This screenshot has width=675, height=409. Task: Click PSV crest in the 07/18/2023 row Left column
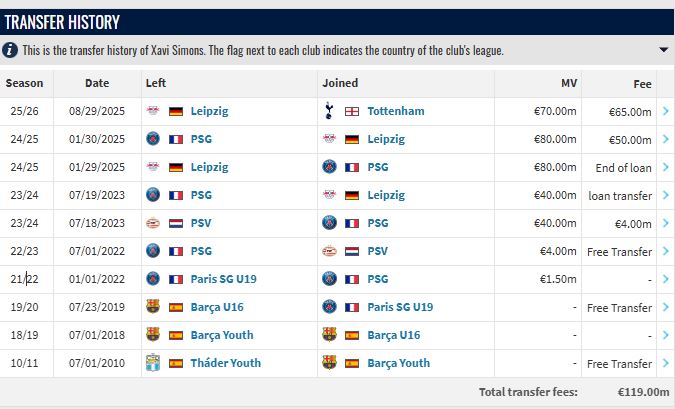click(x=153, y=223)
